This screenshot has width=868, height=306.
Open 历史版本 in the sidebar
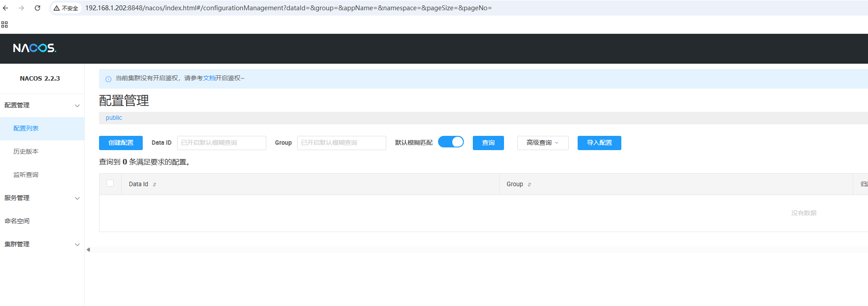click(26, 152)
